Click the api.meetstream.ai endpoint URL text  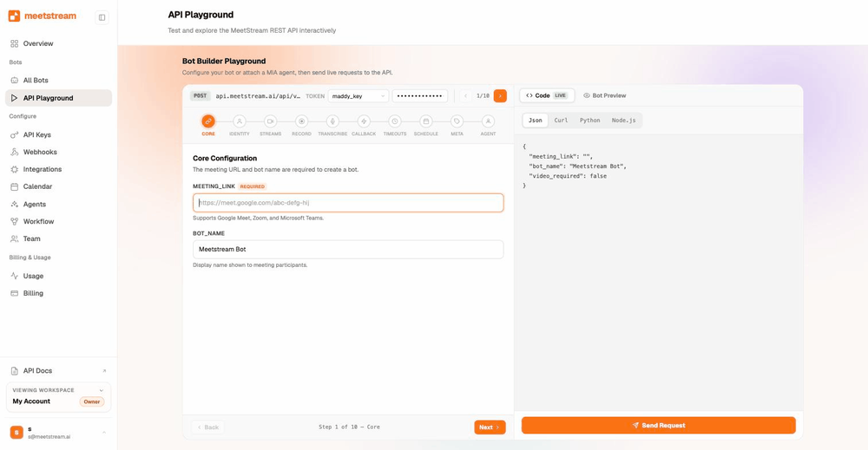click(x=258, y=96)
